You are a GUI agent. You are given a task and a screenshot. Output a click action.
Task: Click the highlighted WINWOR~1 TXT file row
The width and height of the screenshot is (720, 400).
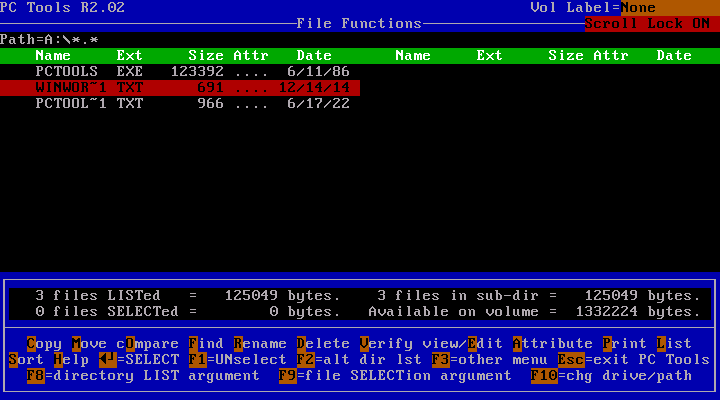180,88
